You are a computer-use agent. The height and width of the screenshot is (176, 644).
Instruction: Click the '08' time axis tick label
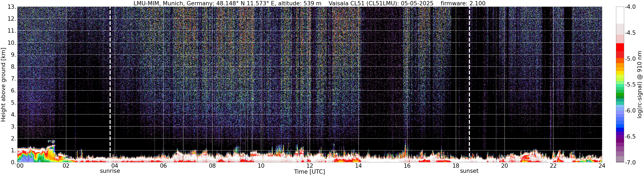coord(212,166)
